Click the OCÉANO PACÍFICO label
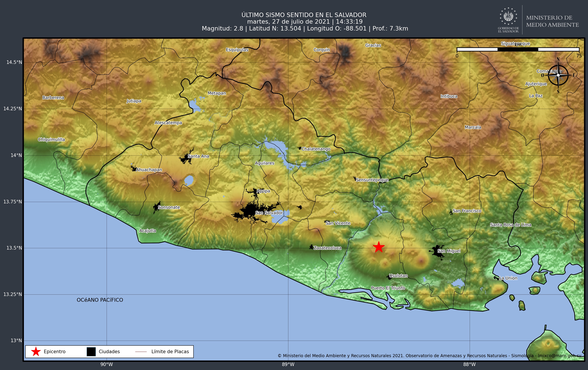Screen dimensions: 588x370 (x=100, y=300)
